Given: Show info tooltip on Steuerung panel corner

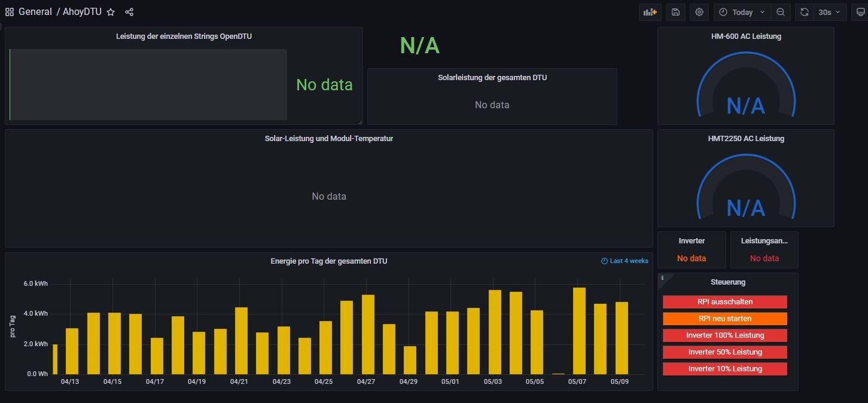Looking at the screenshot, I should [x=662, y=277].
